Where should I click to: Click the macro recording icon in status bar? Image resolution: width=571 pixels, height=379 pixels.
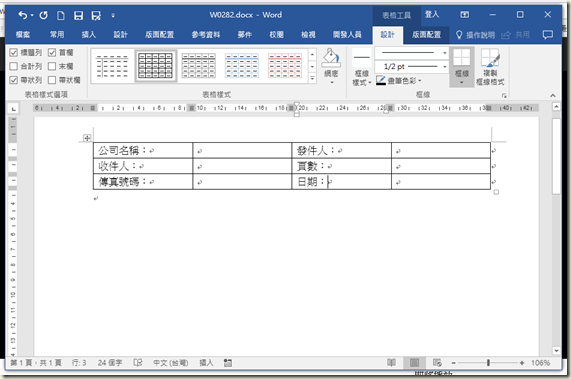[228, 363]
